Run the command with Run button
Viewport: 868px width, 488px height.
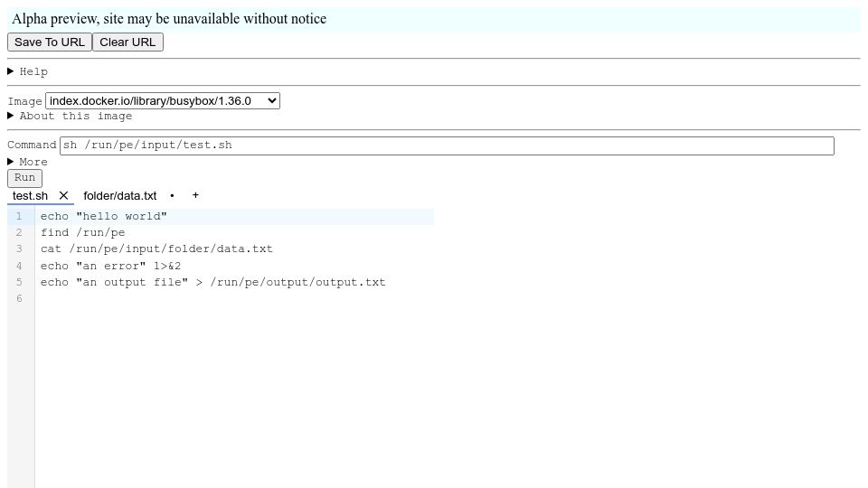[x=25, y=178]
